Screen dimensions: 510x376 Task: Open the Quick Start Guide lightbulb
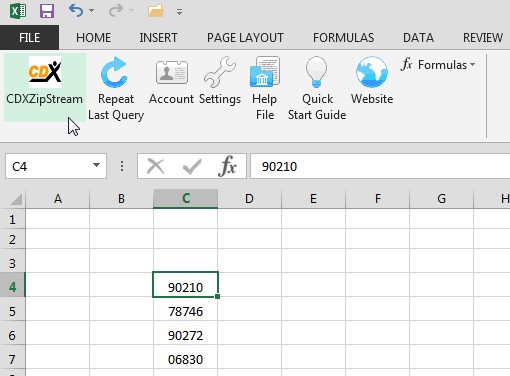pyautogui.click(x=316, y=72)
